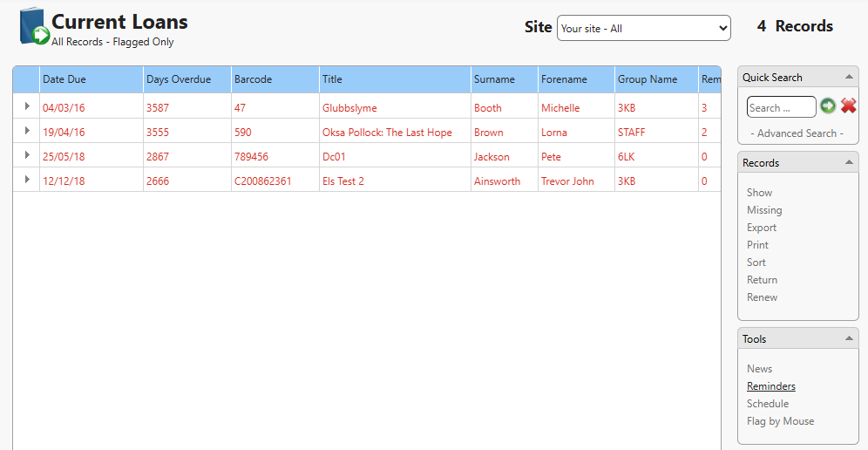Collapse the Tools panel arrow
Image resolution: width=868 pixels, height=450 pixels.
tap(849, 339)
